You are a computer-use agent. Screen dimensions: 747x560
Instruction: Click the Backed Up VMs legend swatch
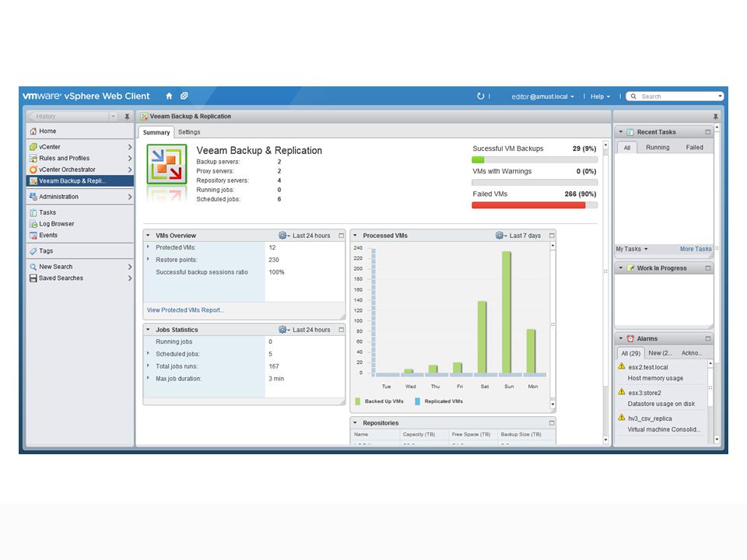pyautogui.click(x=358, y=401)
